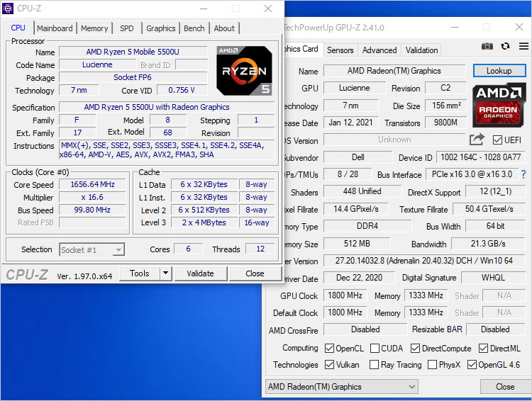The width and height of the screenshot is (532, 401).
Task: Open the Validation tab in GPU-Z
Action: [x=422, y=50]
